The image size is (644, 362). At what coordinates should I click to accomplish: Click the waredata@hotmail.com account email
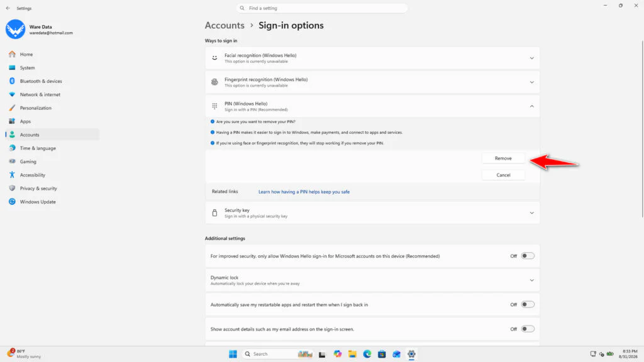[x=51, y=33]
